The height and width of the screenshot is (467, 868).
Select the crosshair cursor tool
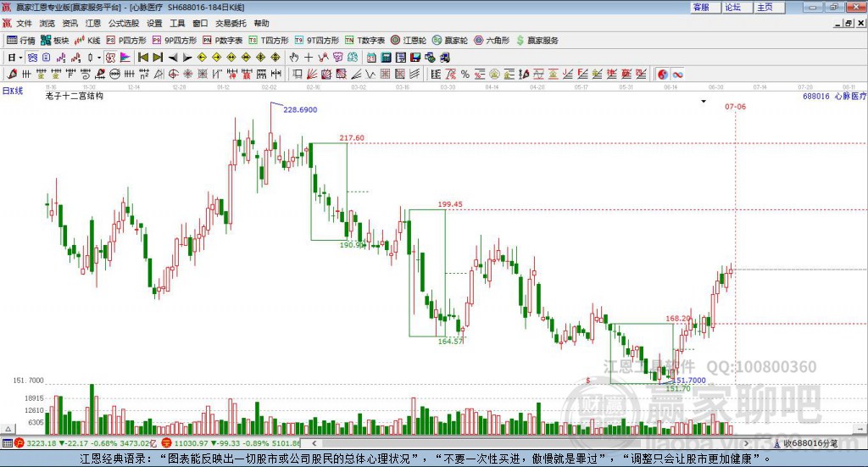309,58
